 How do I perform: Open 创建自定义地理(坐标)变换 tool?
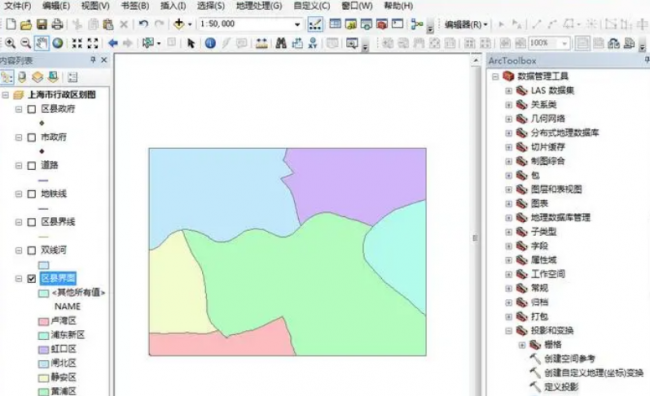coord(594,373)
